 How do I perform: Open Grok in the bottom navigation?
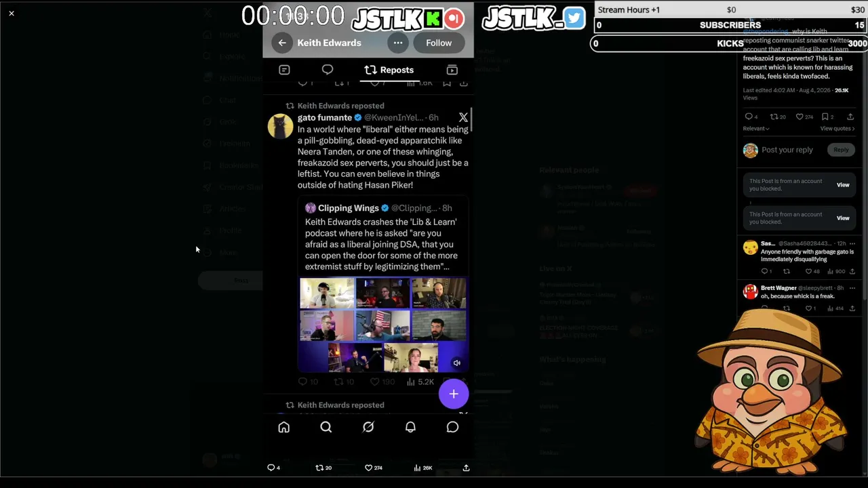coord(368,427)
